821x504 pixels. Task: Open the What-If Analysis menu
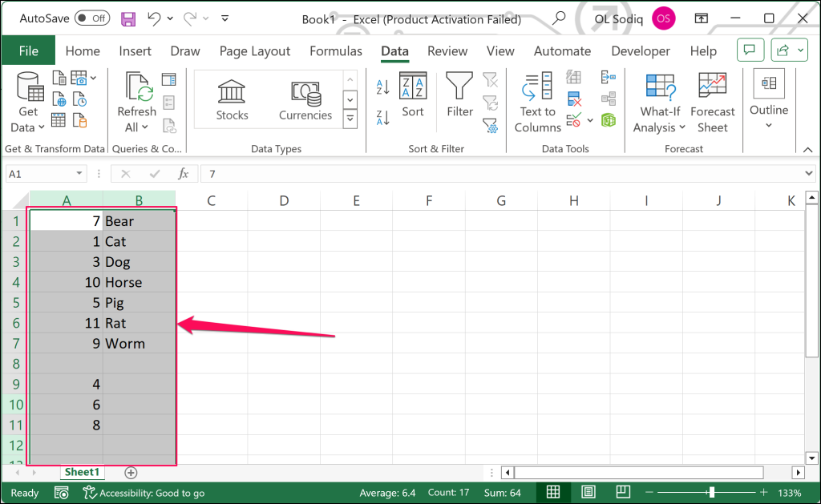[x=660, y=103]
